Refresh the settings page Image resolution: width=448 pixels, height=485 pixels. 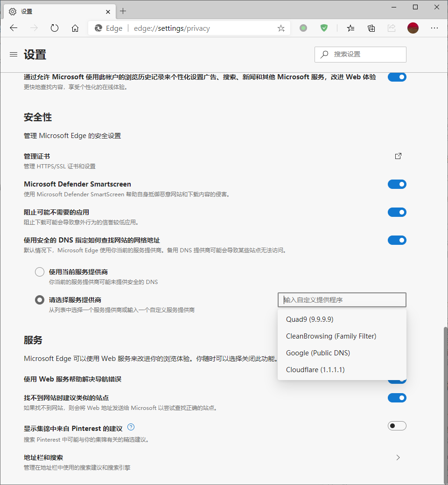[55, 28]
